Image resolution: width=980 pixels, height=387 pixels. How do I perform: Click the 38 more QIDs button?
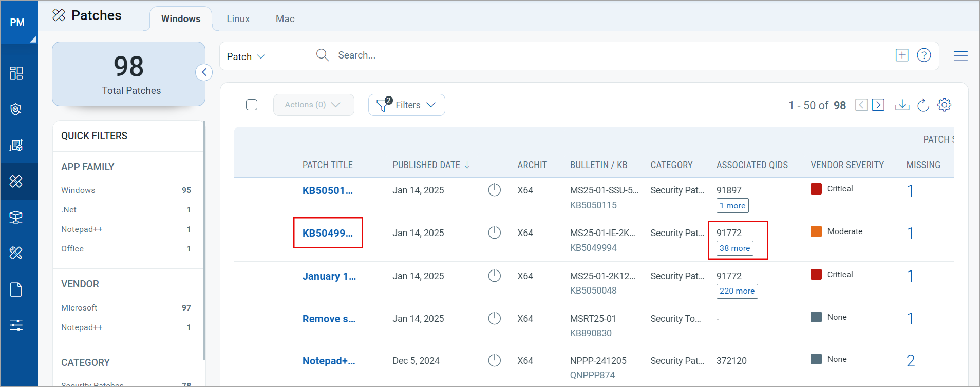(734, 248)
